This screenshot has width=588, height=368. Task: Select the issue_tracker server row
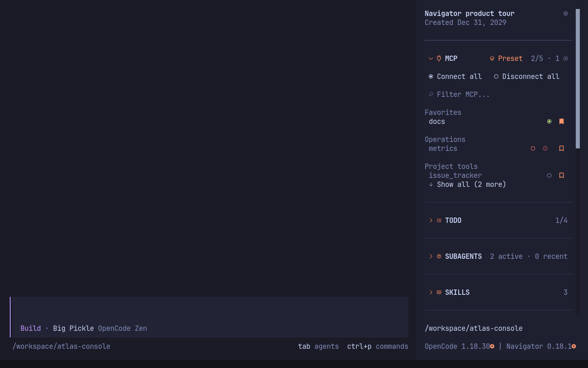point(498,175)
